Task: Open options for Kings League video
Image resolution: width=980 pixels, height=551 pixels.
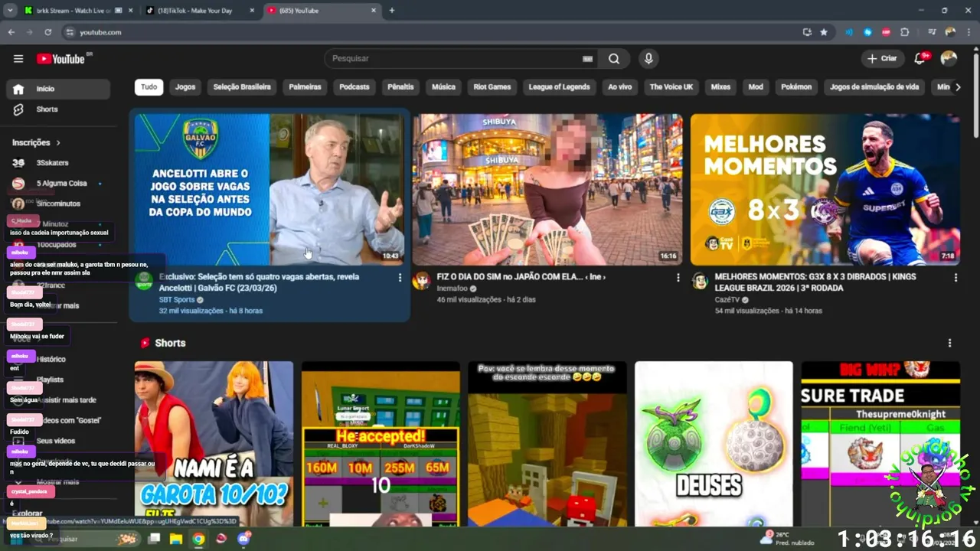Action: pos(955,278)
